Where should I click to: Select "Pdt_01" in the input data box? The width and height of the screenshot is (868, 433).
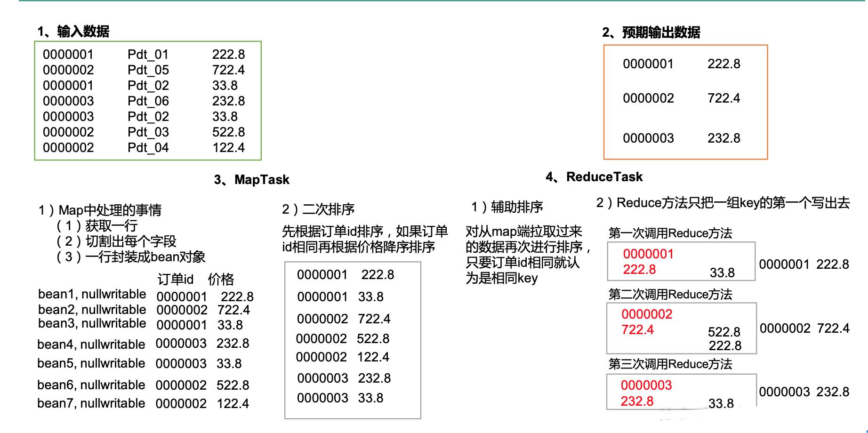(148, 55)
